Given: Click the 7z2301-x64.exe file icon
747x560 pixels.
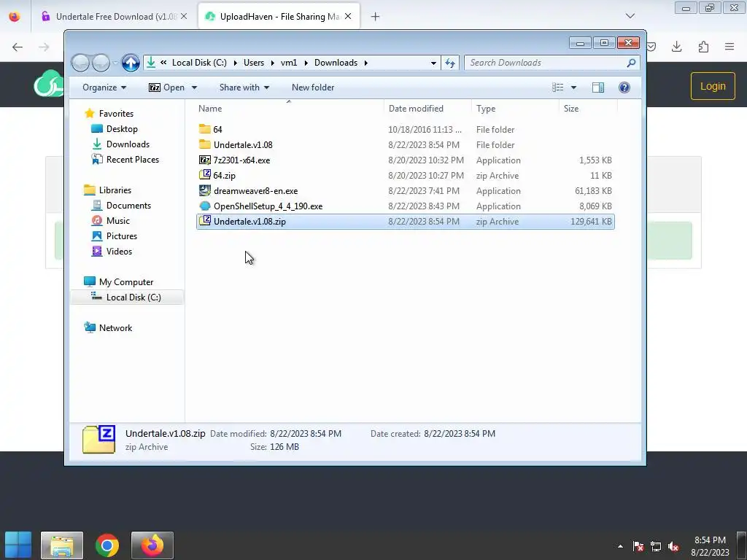Looking at the screenshot, I should click(205, 160).
